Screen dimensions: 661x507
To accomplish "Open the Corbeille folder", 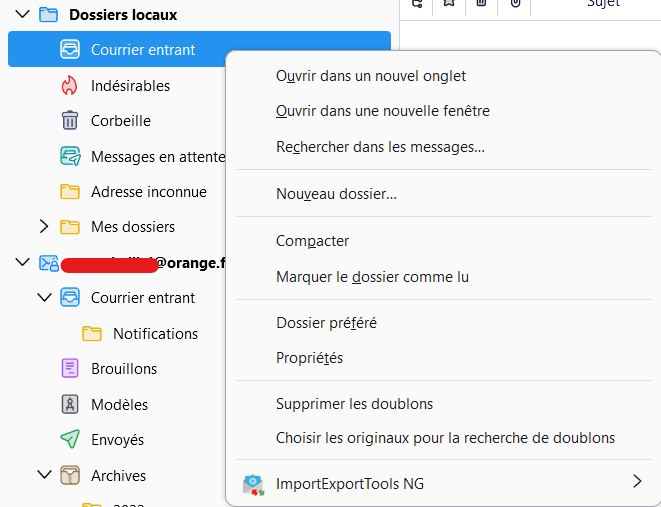I will click(x=121, y=121).
